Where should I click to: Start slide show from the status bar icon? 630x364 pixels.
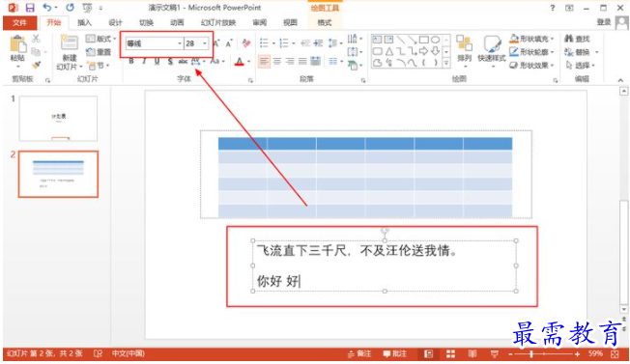point(494,353)
